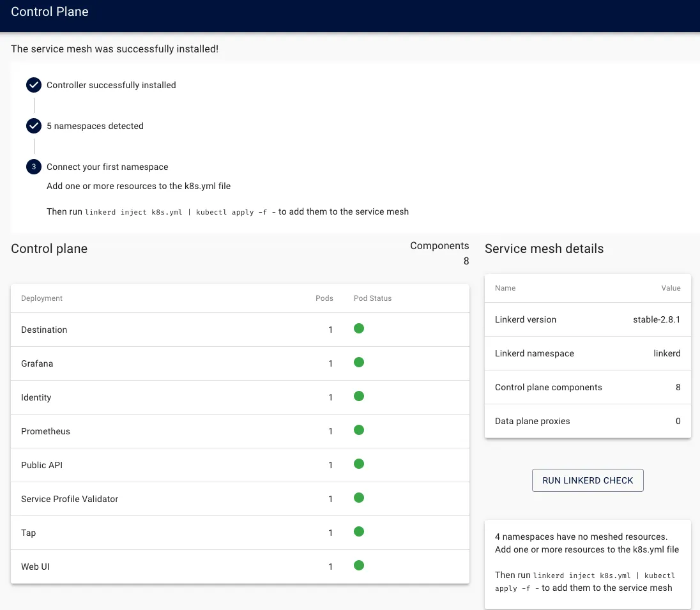Click the 5 namespaces detected step text

pyautogui.click(x=95, y=126)
